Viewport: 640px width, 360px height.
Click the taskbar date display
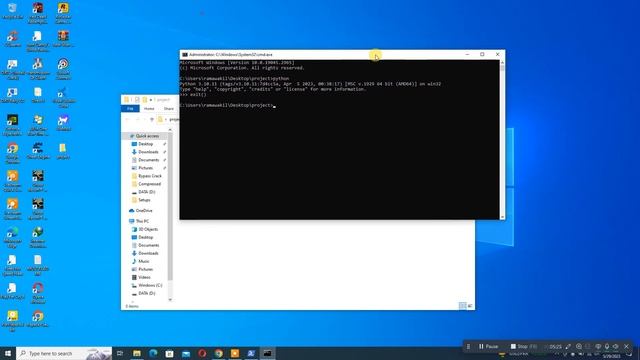(611, 356)
